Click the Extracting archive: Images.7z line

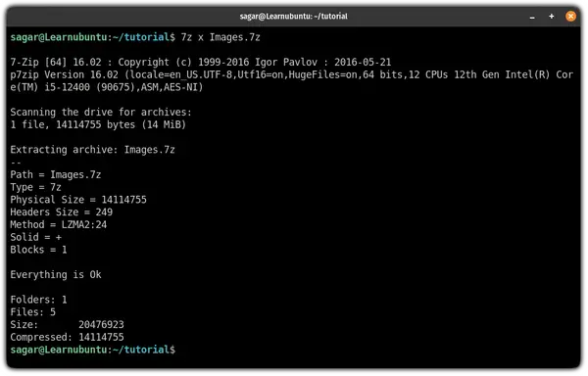click(93, 150)
